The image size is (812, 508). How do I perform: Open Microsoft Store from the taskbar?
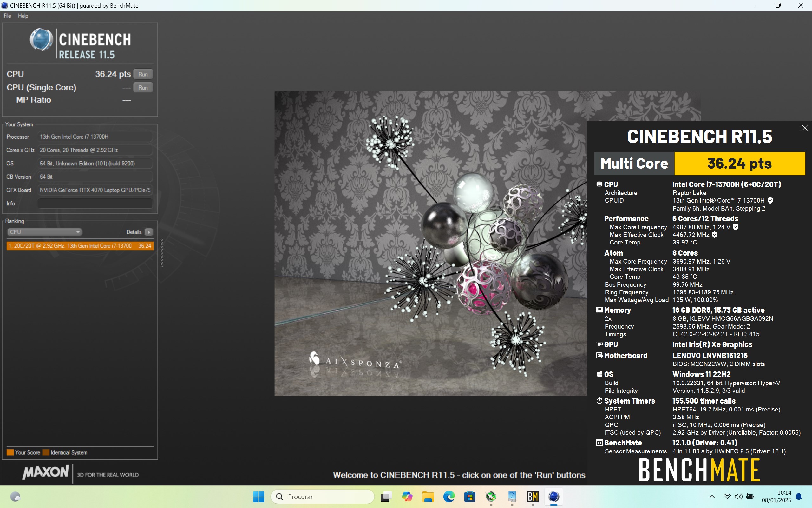point(470,497)
